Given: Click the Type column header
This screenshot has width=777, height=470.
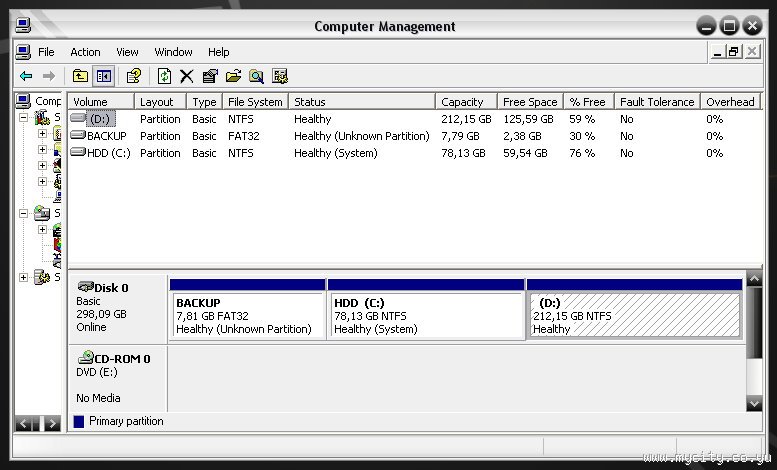Looking at the screenshot, I should (205, 102).
